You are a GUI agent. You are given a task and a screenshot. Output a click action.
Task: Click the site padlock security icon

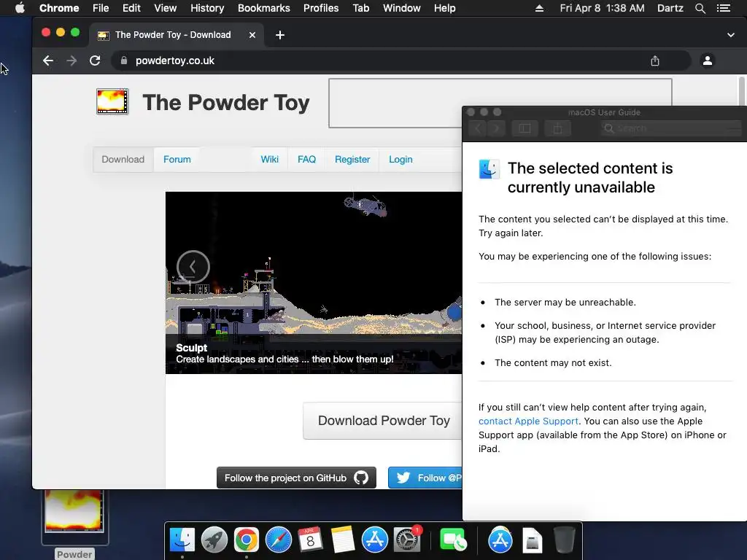124,61
